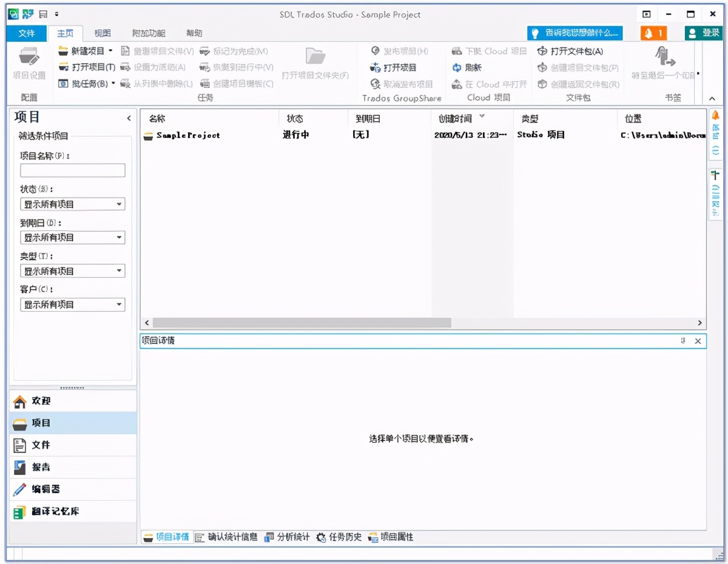
Task: Click inside the 项目名称 input field
Action: pos(72,170)
